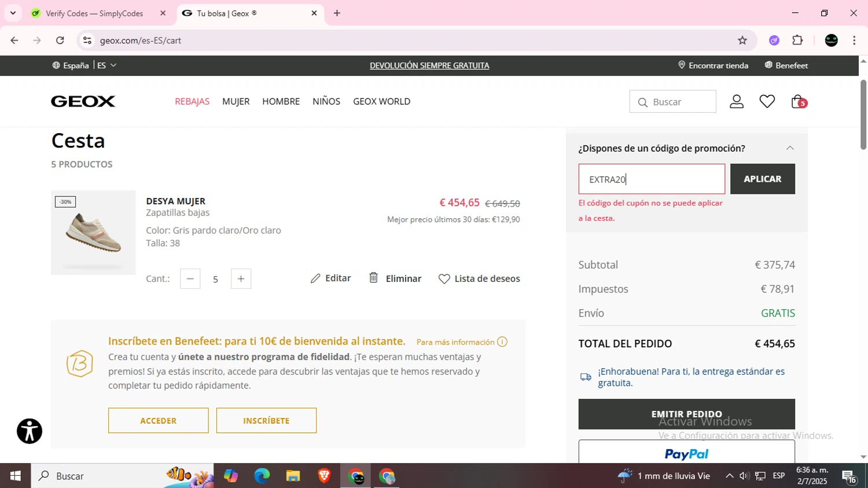
Task: Open the wishlist heart icon in header
Action: pos(767,101)
